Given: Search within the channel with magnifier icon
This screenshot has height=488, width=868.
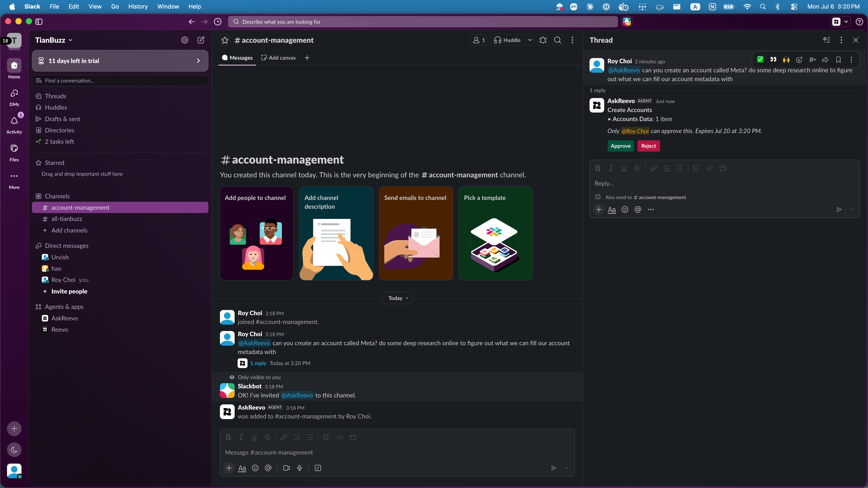Looking at the screenshot, I should tap(558, 40).
